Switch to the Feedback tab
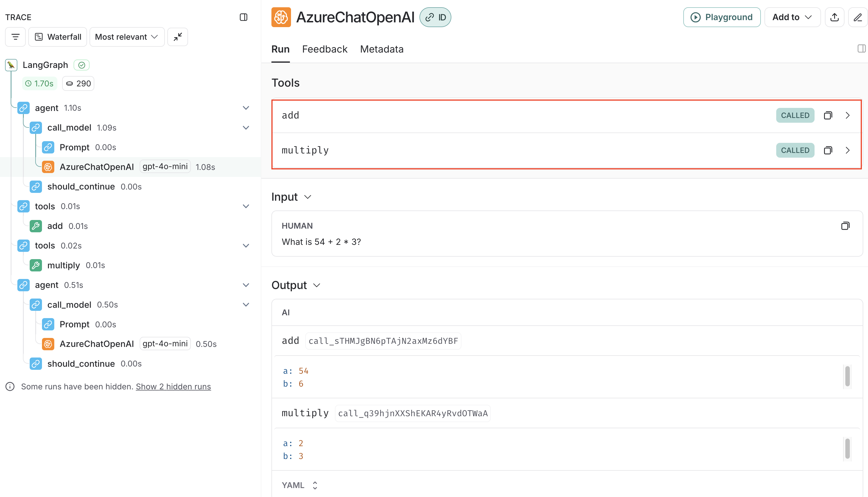 pos(324,49)
